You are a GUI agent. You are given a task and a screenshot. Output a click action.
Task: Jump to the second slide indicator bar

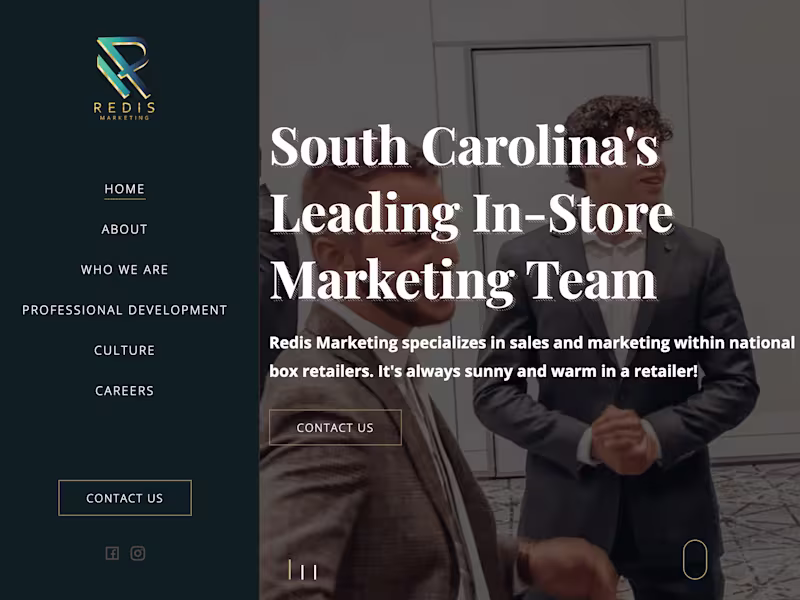tap(303, 572)
